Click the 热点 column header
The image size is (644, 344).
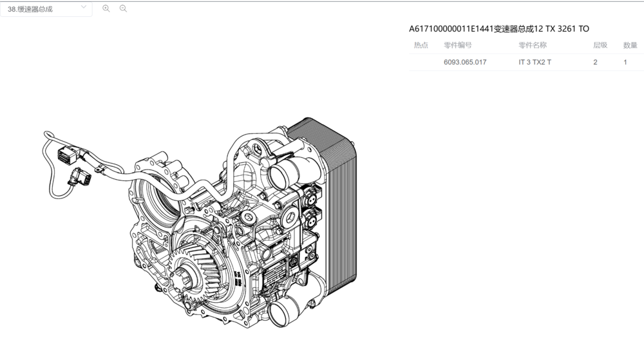[421, 45]
